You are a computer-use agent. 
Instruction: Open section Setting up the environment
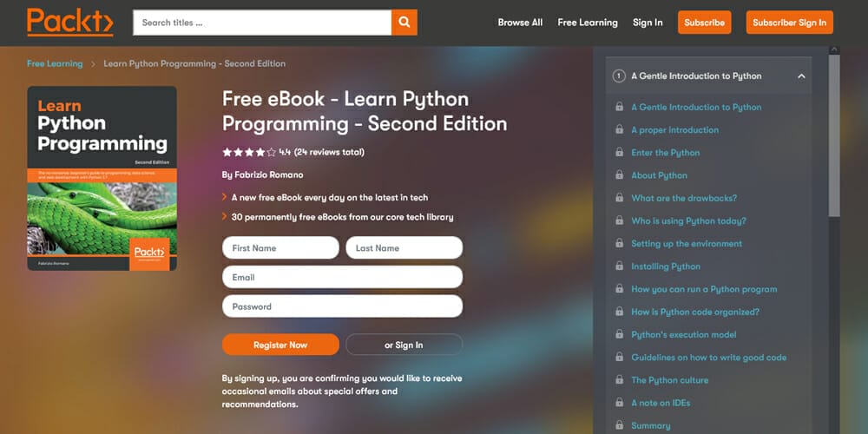pyautogui.click(x=687, y=243)
